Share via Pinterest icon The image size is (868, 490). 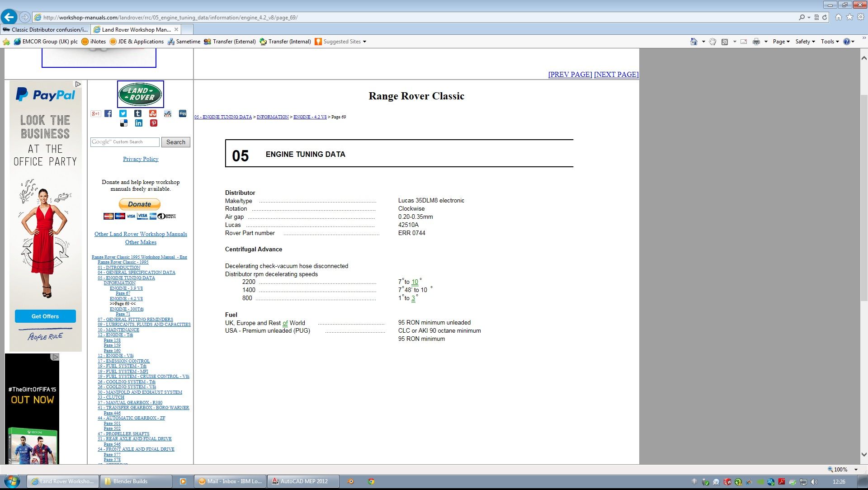click(x=154, y=123)
